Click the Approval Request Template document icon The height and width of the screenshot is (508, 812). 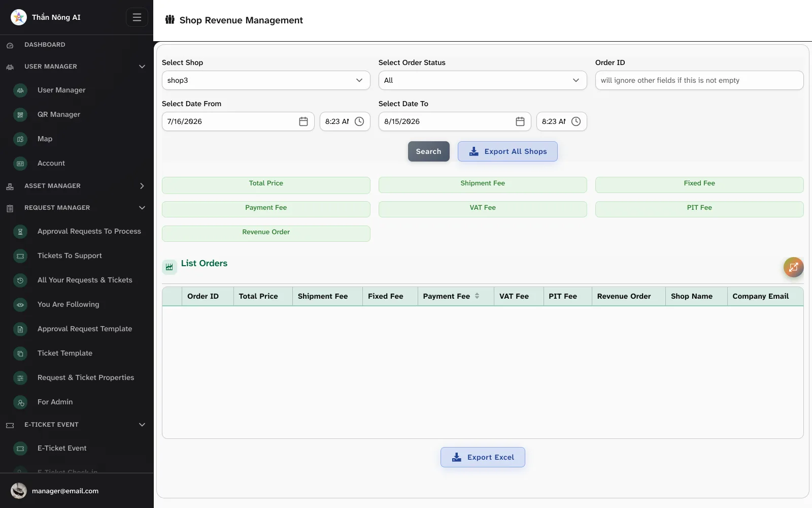coord(20,329)
